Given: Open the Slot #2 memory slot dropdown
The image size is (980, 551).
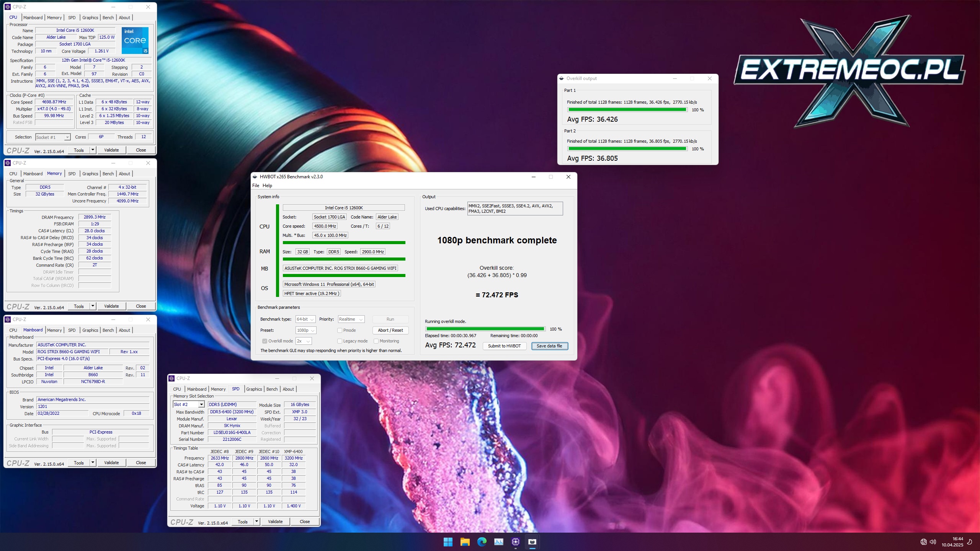Looking at the screenshot, I should pos(189,404).
